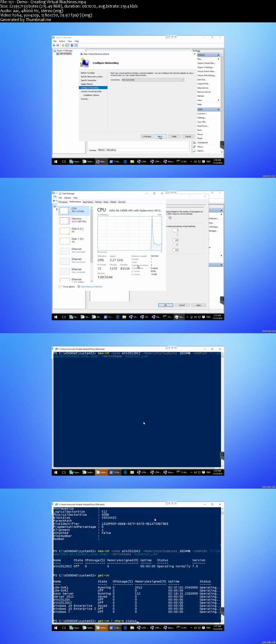
Task: Open Hyper-V Manager's Action menu
Action: 62,41
